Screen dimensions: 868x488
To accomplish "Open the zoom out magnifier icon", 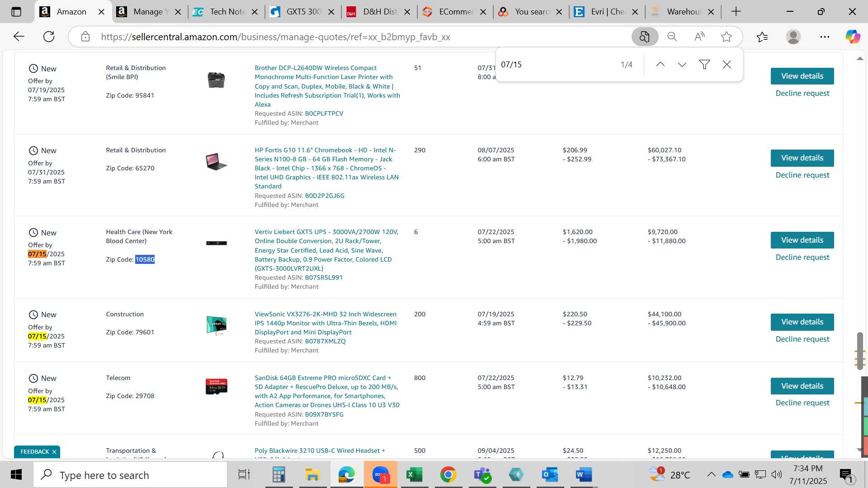I will (x=672, y=37).
